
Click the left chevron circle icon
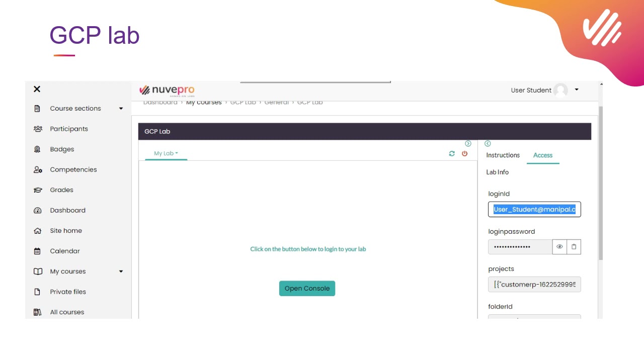(x=488, y=144)
